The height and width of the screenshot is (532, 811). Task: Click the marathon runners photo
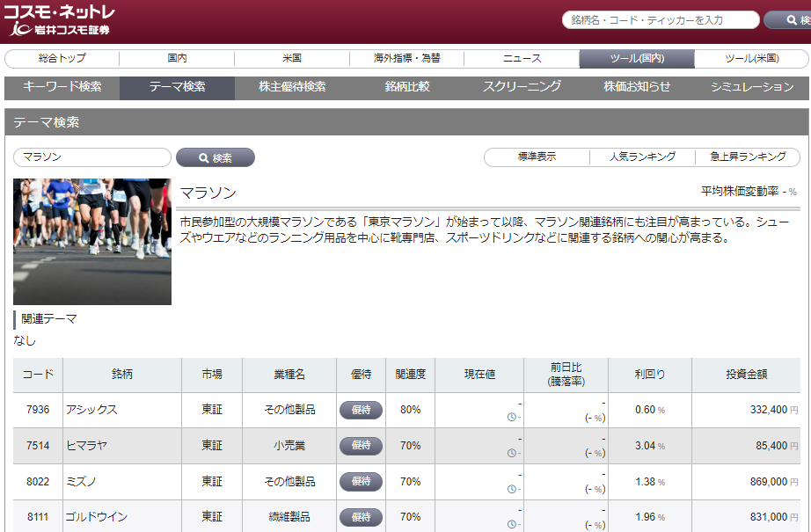[91, 239]
